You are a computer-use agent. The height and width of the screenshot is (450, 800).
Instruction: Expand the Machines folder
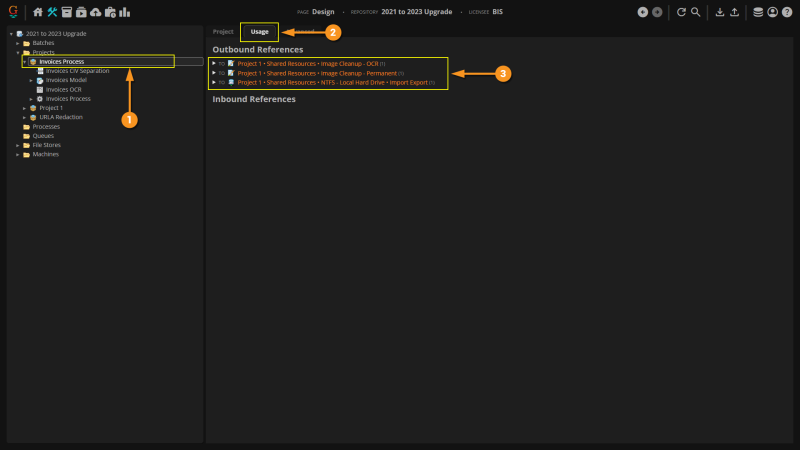coord(18,155)
